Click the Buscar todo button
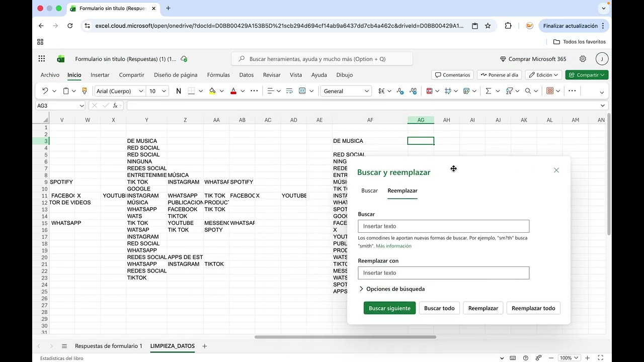 (439, 308)
